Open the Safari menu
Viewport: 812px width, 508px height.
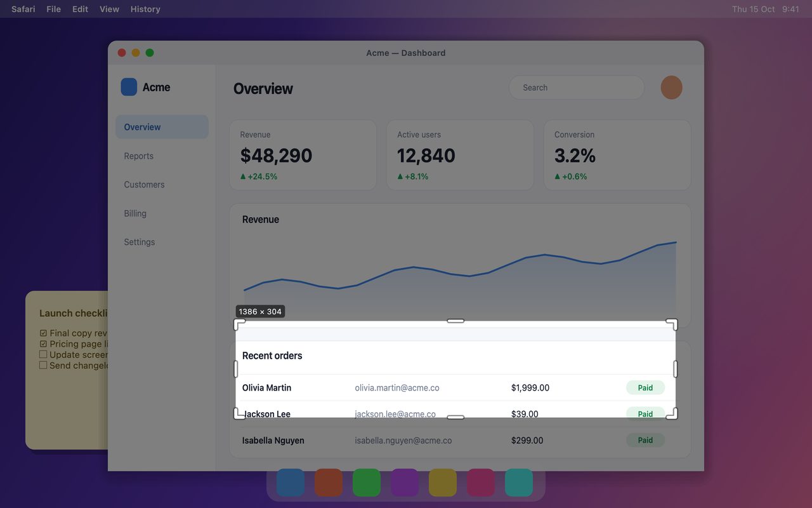23,9
